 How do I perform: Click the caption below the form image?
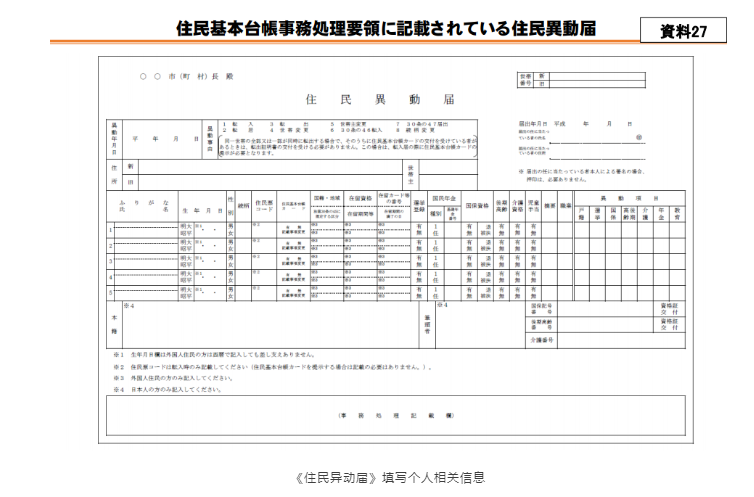377,477
